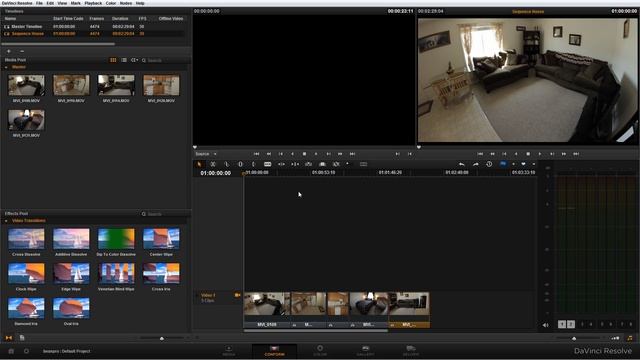
Task: Remove timeline with the minus button
Action: pyautogui.click(x=22, y=51)
